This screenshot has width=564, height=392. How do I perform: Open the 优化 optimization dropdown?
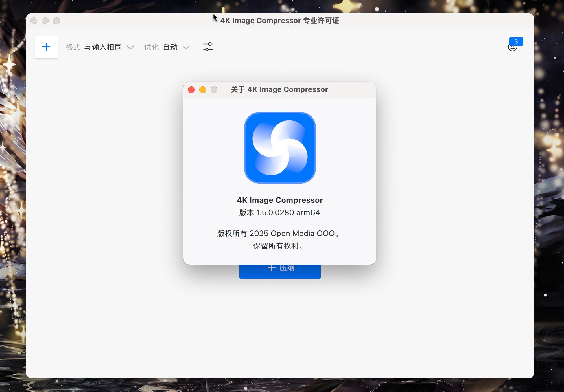click(x=167, y=47)
